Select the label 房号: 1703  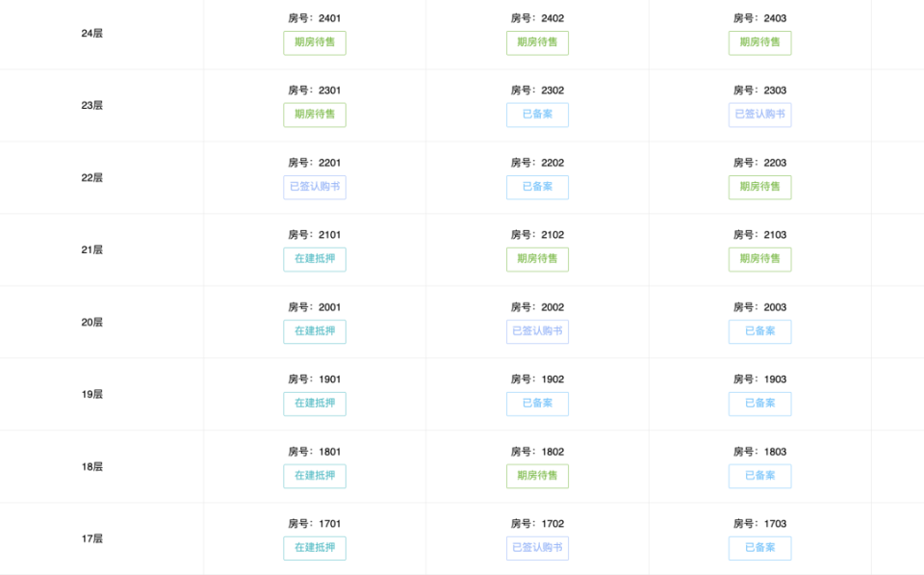point(760,524)
